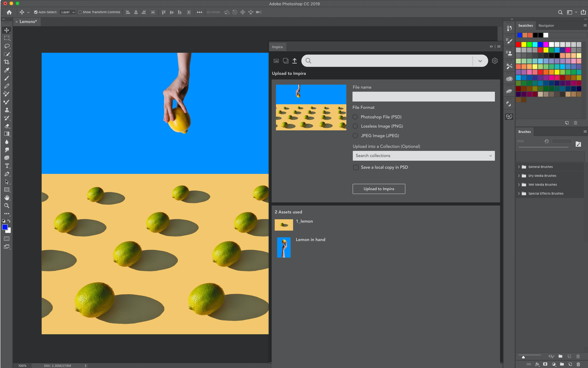
Task: Select the Hand tool
Action: tap(7, 198)
